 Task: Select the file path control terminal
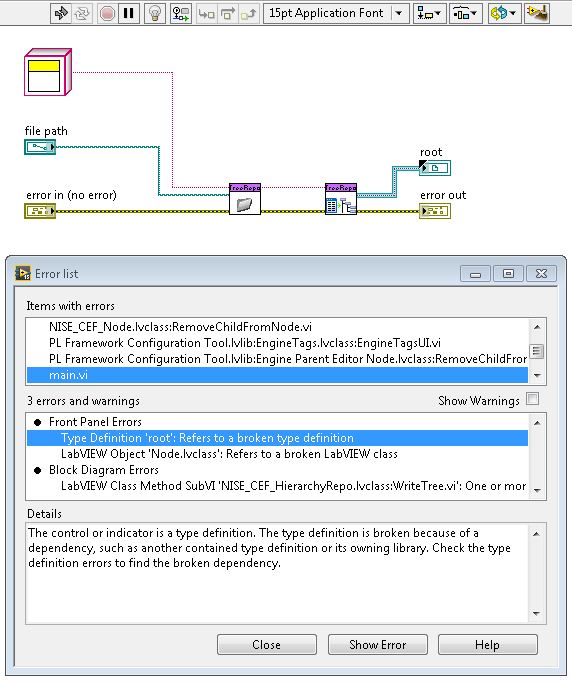pyautogui.click(x=40, y=147)
